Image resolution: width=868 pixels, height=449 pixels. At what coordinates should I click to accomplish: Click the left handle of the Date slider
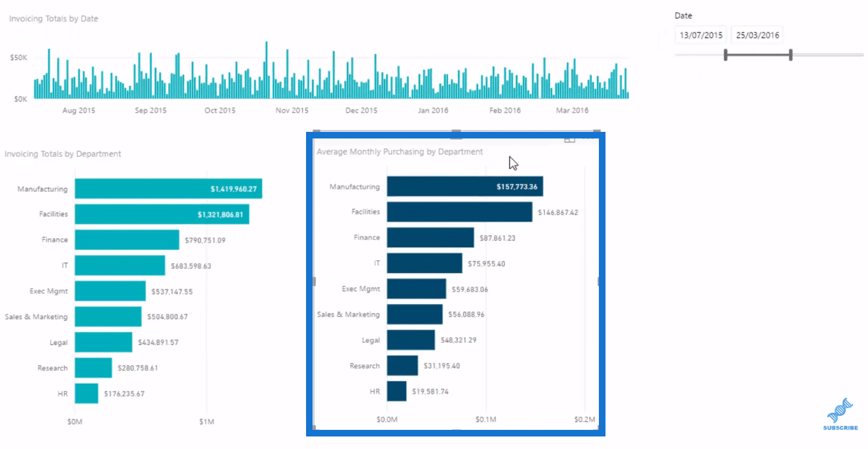click(x=726, y=55)
